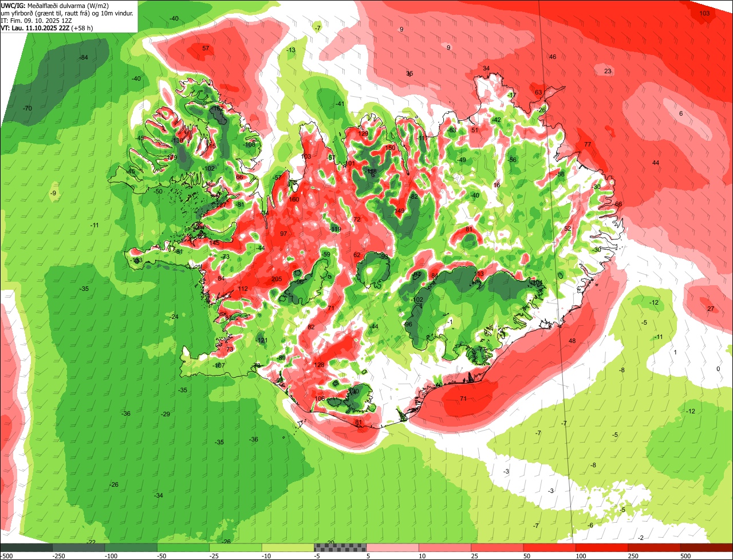
Task: Click the '23' value in the northeast sea
Action: tap(608, 72)
